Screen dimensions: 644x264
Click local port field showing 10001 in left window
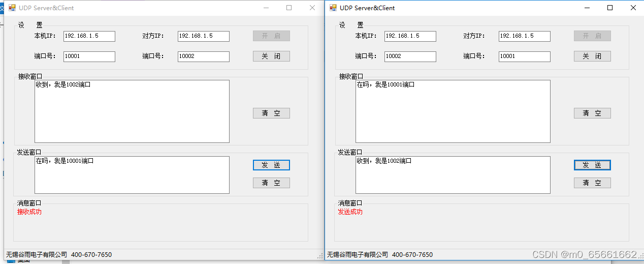[x=89, y=56]
